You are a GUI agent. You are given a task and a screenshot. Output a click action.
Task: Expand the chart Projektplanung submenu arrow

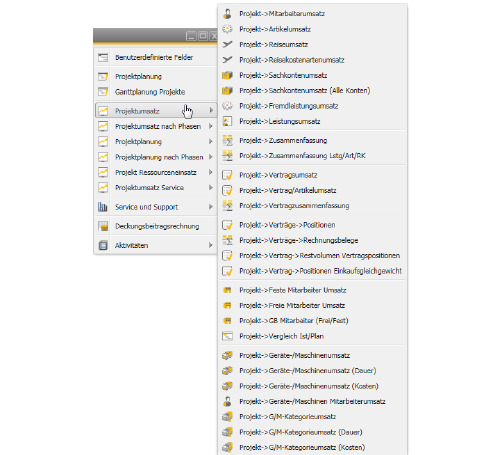211,142
